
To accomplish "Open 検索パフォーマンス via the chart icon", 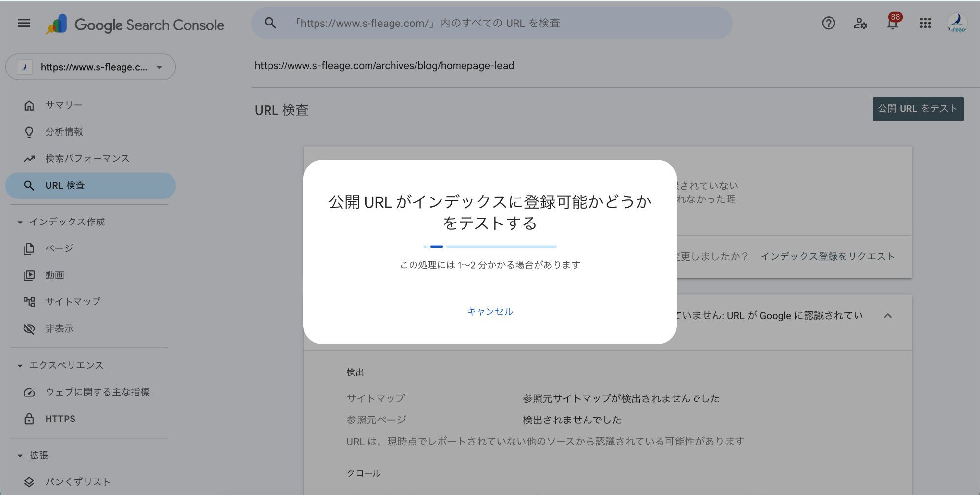I will click(29, 158).
